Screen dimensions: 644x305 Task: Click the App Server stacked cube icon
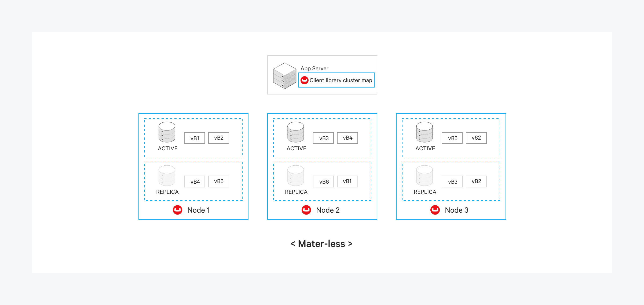[284, 76]
